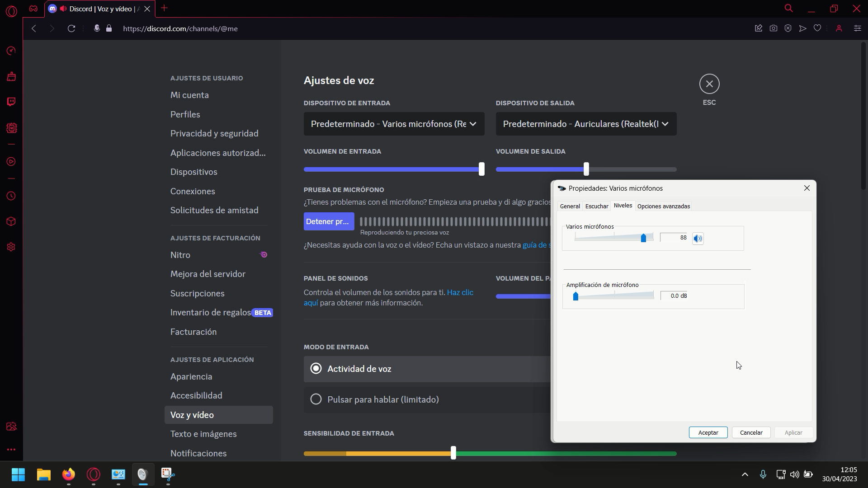Viewport: 868px width, 488px height.
Task: Expand Dispositivo de entrada dropdown
Action: [x=394, y=124]
